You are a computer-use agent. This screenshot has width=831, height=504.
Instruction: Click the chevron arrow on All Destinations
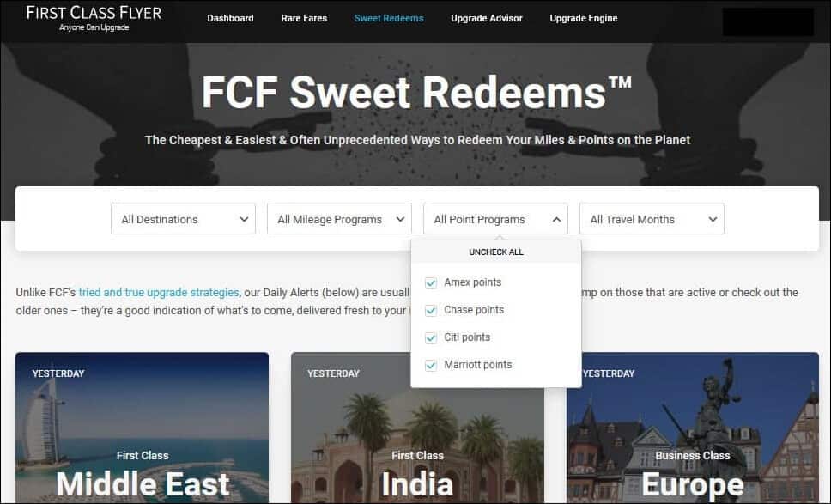(x=244, y=219)
